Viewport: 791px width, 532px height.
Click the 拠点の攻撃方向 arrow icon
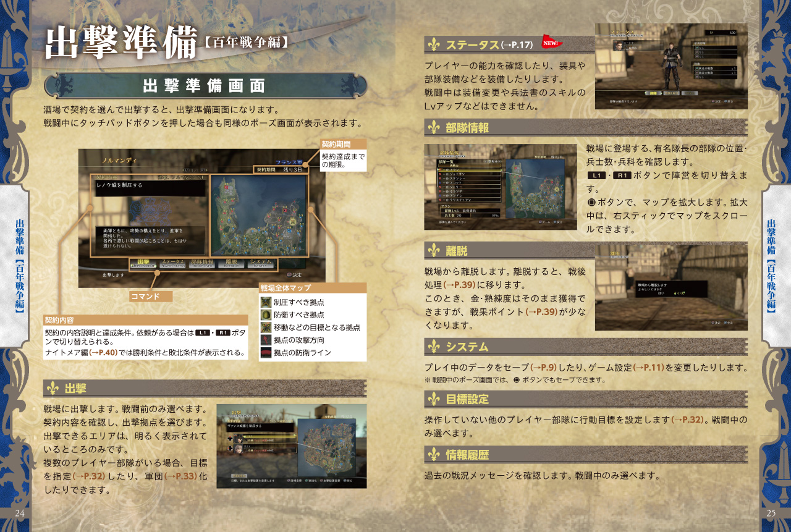(x=266, y=340)
